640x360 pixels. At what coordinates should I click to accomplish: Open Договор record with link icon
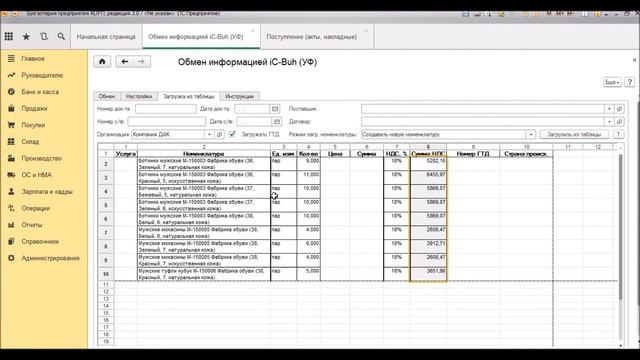pos(619,122)
